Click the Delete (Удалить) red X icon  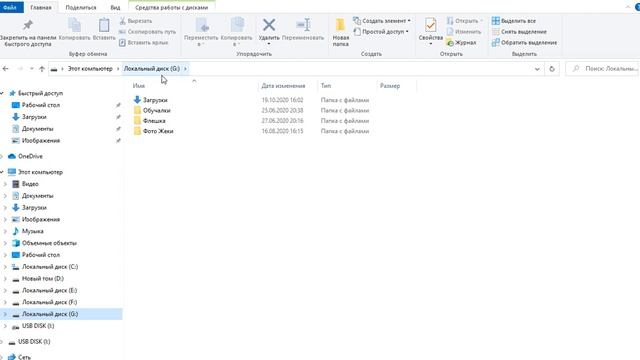(269, 25)
